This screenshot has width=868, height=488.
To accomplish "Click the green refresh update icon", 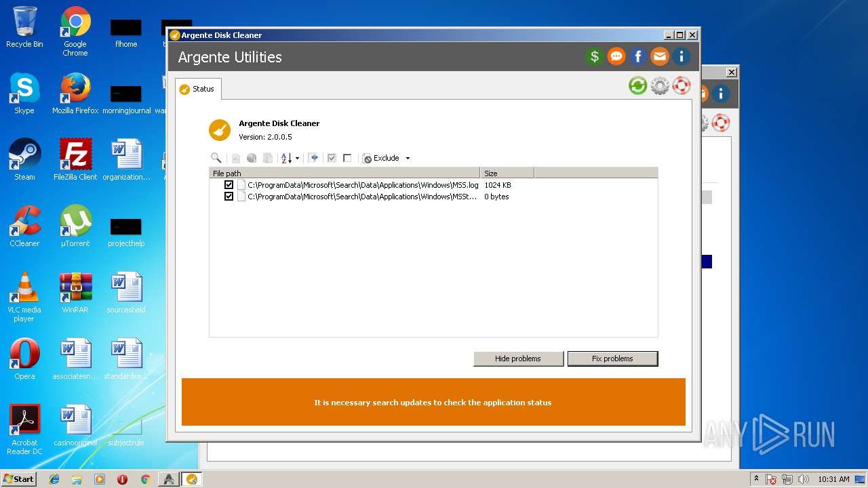I will (637, 85).
